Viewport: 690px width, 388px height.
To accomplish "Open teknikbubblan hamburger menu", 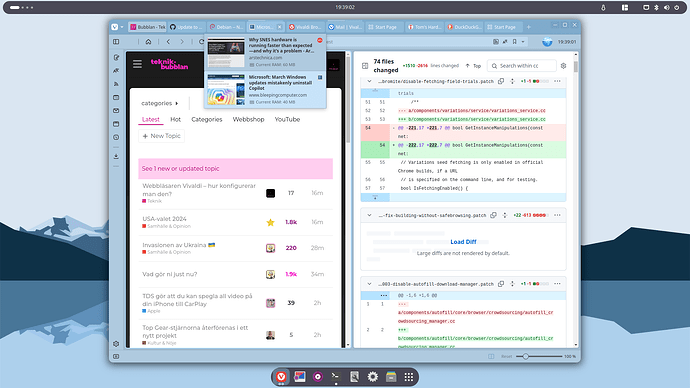I will click(137, 64).
